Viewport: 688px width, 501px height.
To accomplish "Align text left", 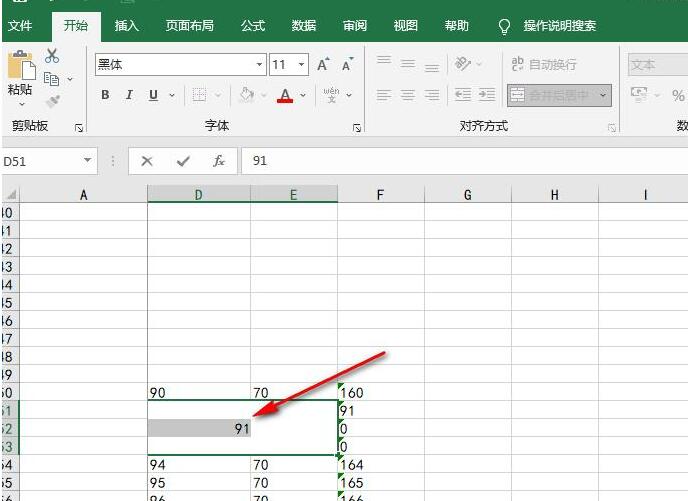I will pos(384,95).
